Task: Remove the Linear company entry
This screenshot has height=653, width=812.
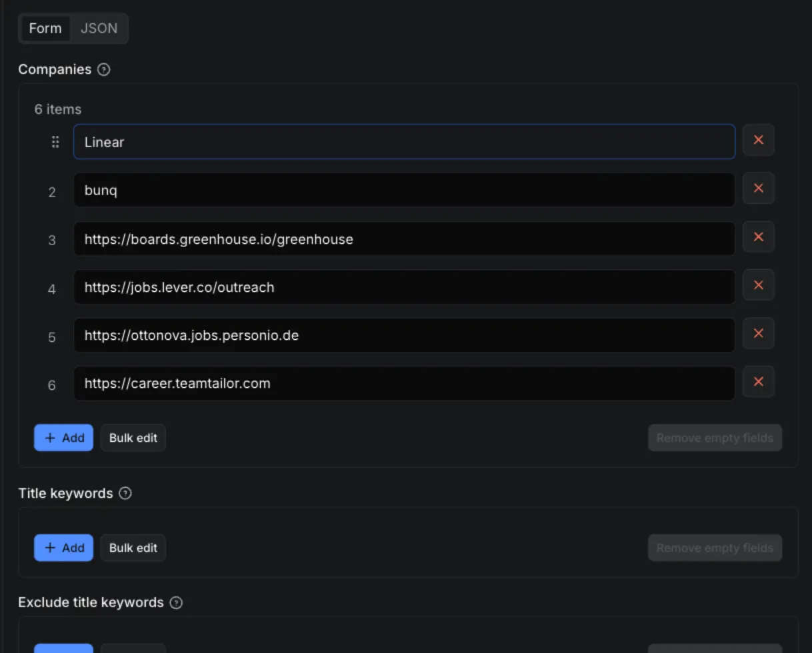Action: click(758, 140)
